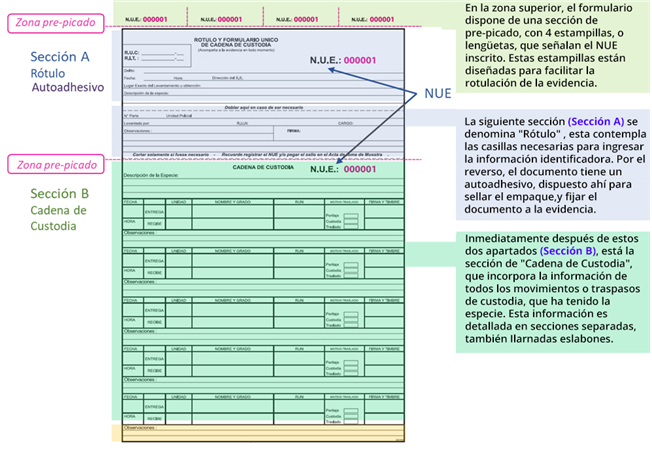Click the 'Unidad Policial' field label

(179, 116)
